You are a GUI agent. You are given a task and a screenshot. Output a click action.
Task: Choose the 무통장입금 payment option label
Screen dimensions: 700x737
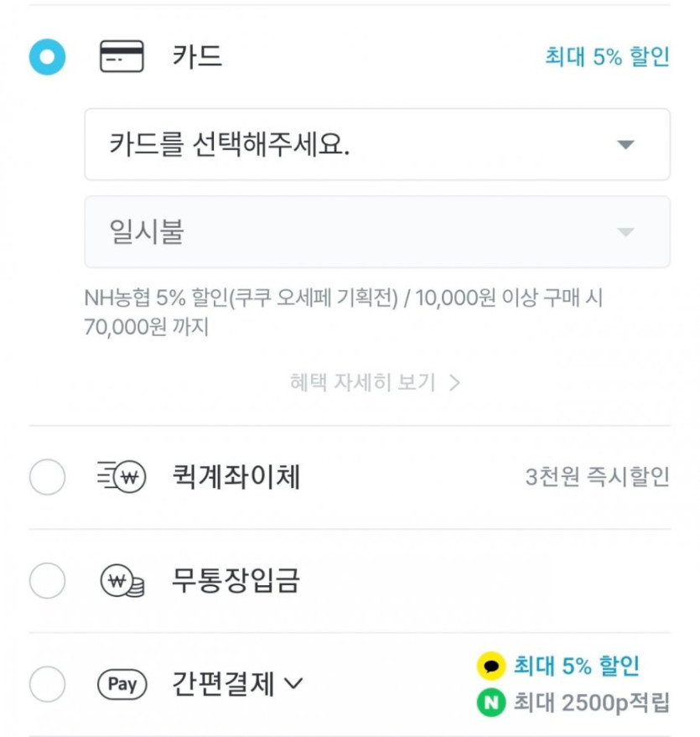click(x=236, y=581)
